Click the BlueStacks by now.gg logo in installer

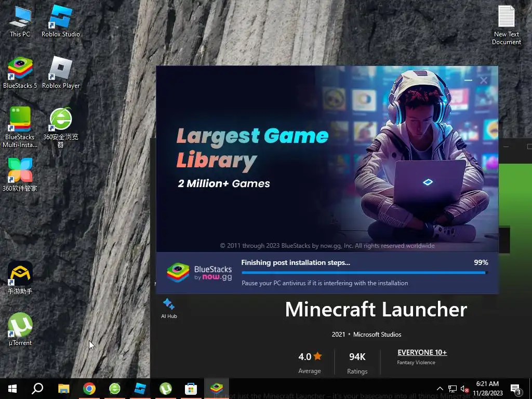pyautogui.click(x=199, y=273)
